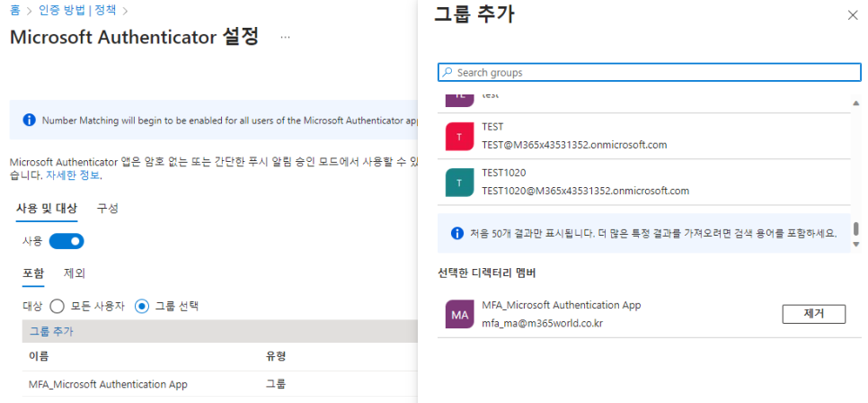This screenshot has height=403, width=868.
Task: Click the info icon in Number Matching banner
Action: click(x=29, y=121)
